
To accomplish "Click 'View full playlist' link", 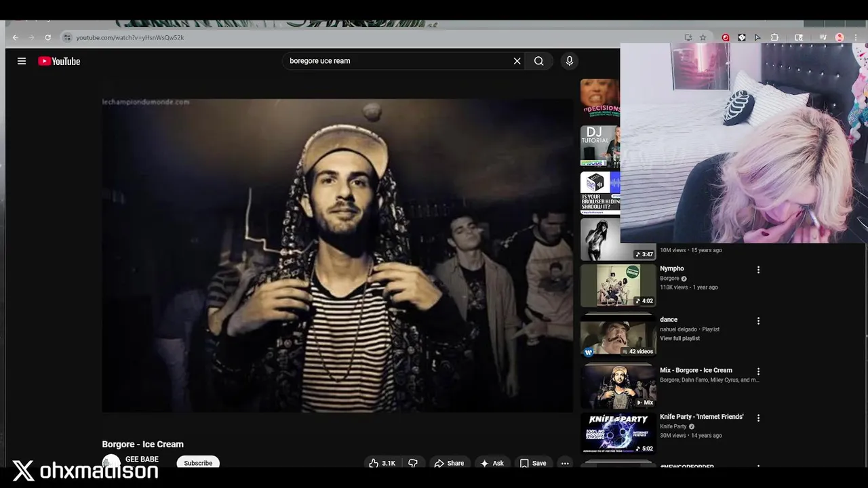I will click(x=679, y=338).
